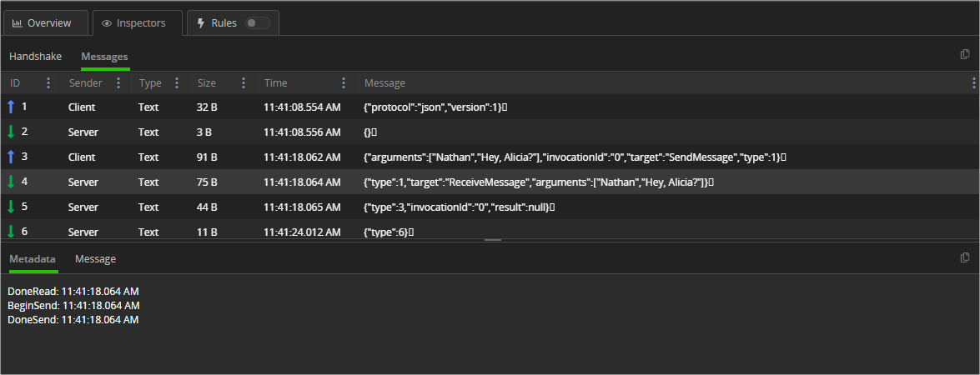The image size is (980, 375).
Task: Click the DoneSend timestamp line
Action: (x=73, y=320)
